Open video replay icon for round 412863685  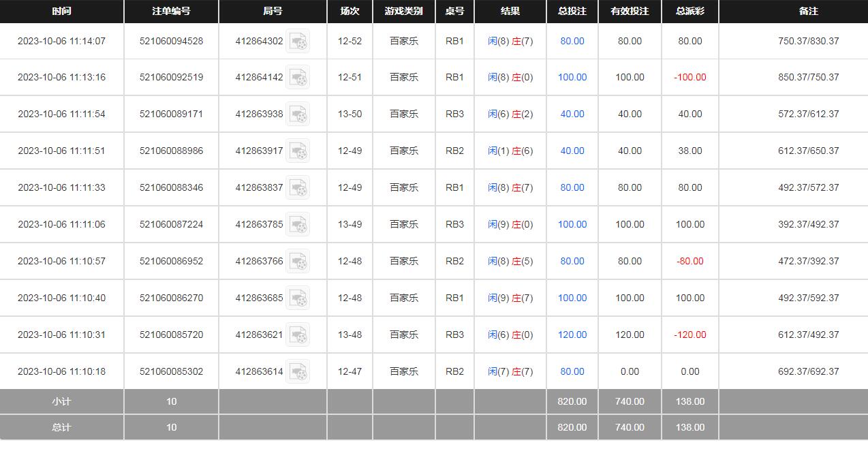[298, 298]
